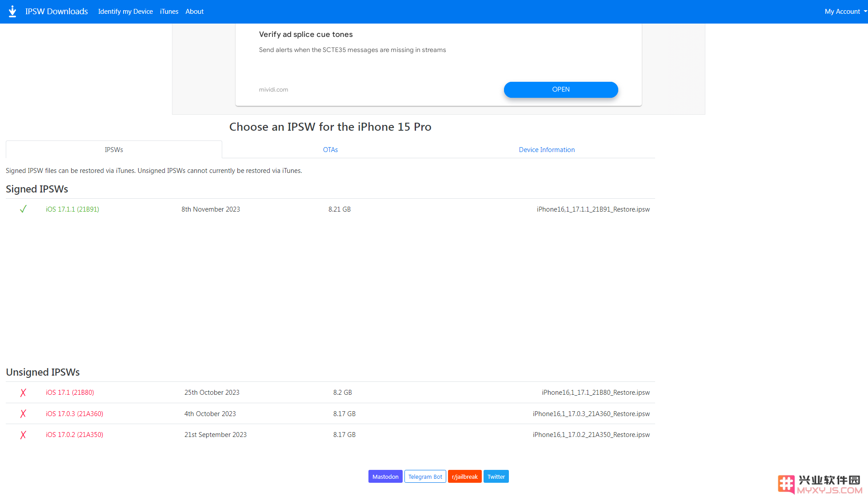Click the 25th October 2023 date cell
This screenshot has width=868, height=501.
(212, 393)
